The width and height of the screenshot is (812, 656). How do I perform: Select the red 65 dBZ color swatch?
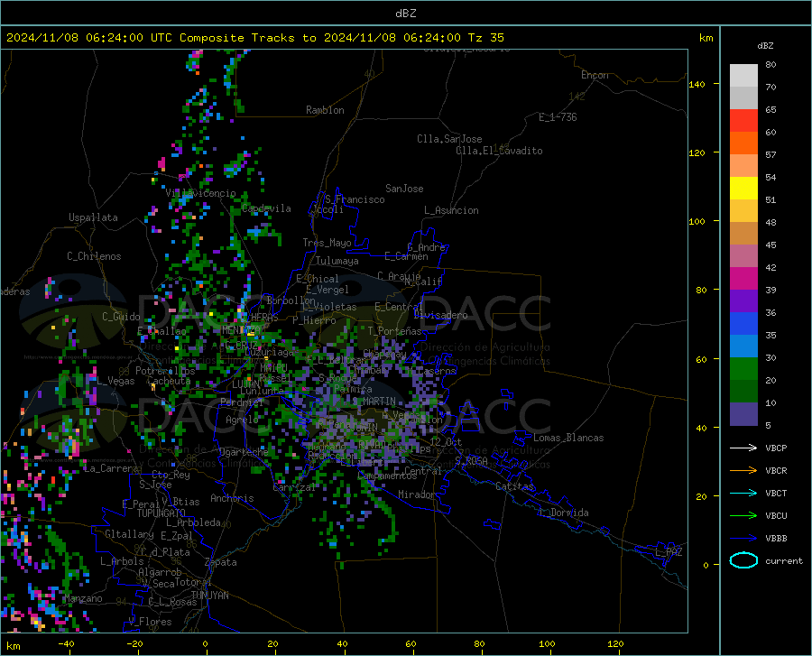pyautogui.click(x=743, y=121)
